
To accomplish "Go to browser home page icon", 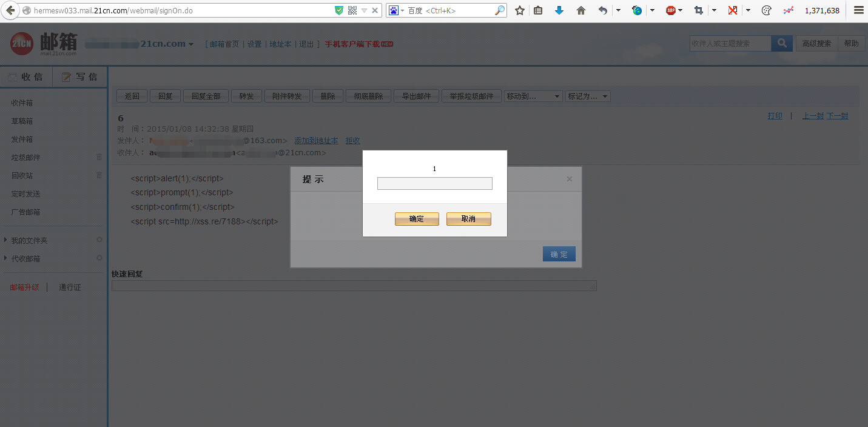I will 581,10.
